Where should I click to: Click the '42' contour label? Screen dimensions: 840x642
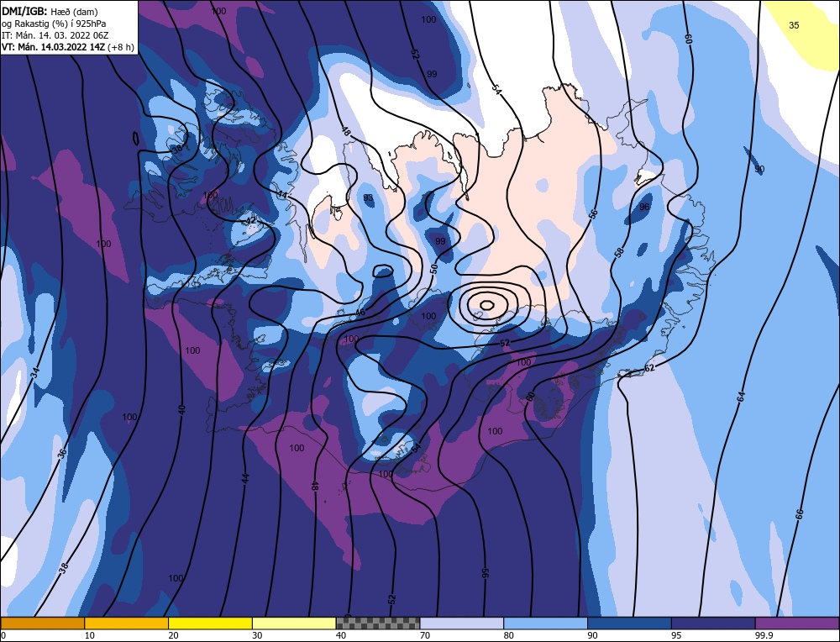click(x=250, y=220)
